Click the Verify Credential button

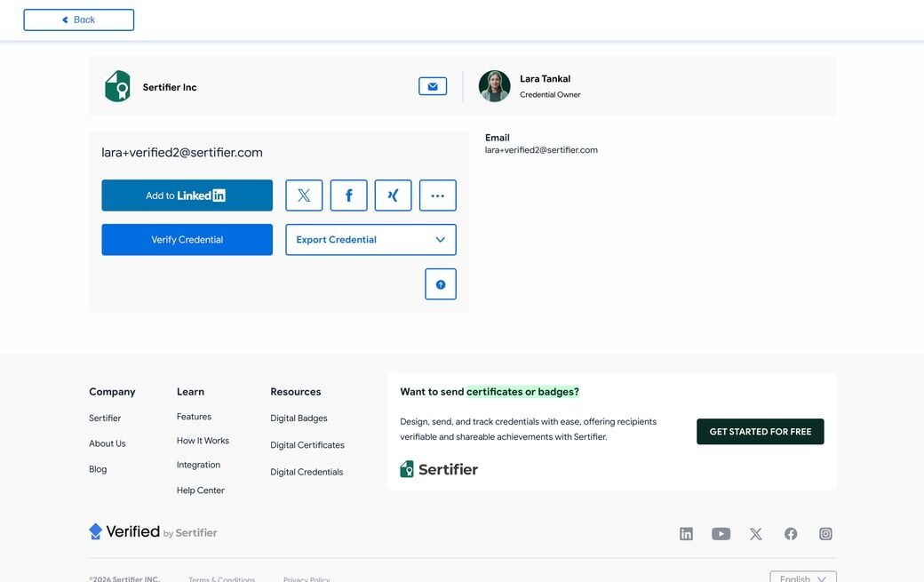187,240
